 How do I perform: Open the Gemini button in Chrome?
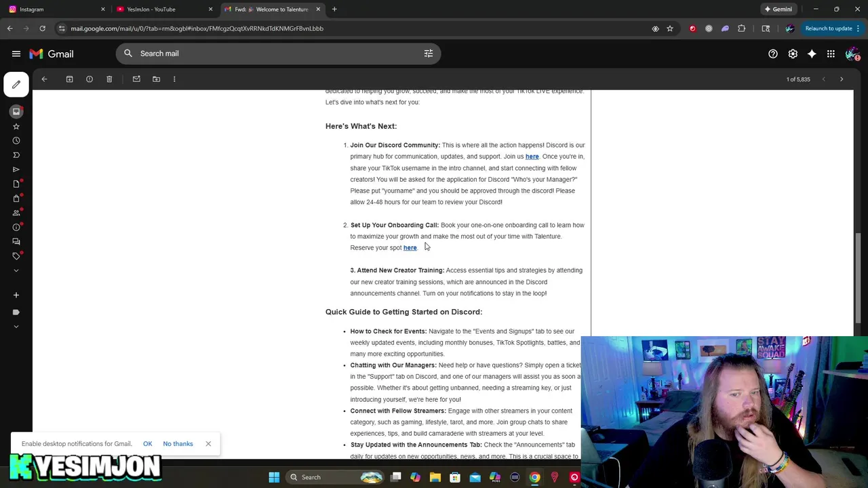778,9
